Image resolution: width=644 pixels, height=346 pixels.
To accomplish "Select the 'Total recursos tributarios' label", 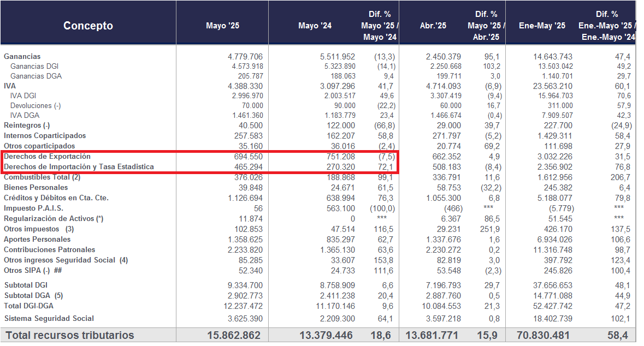I will point(70,335).
